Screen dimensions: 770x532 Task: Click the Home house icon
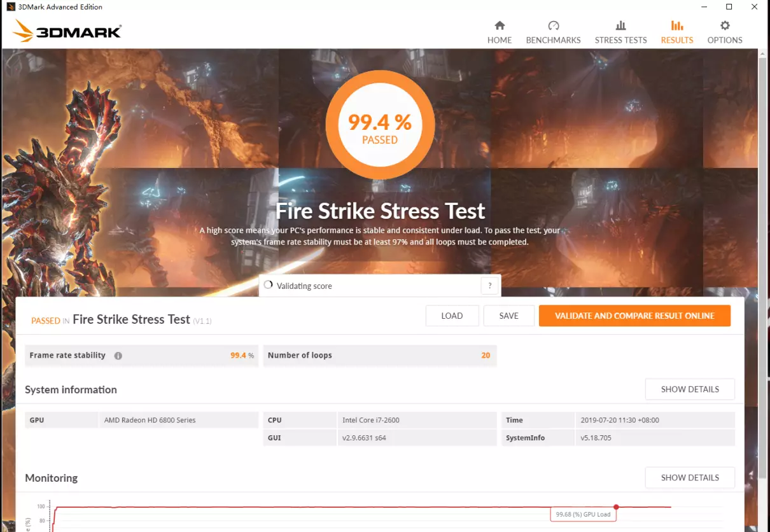coord(500,25)
